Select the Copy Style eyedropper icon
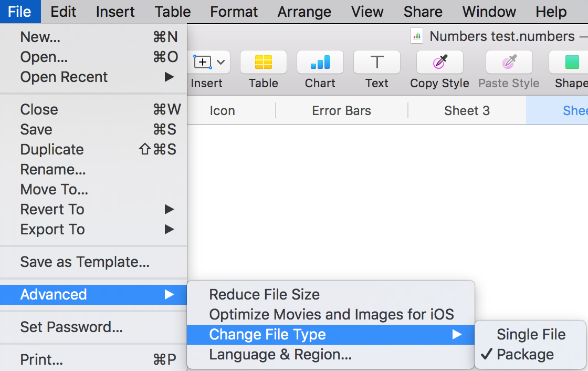 [439, 62]
